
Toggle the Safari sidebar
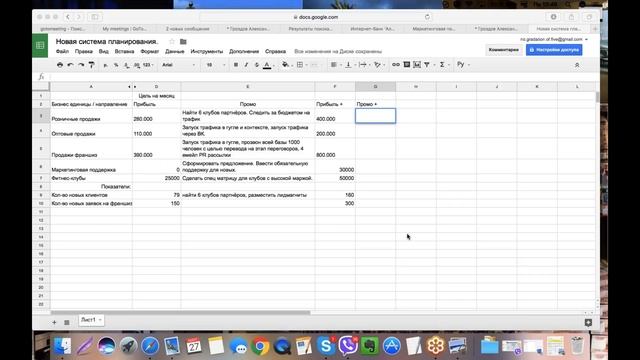[95, 17]
